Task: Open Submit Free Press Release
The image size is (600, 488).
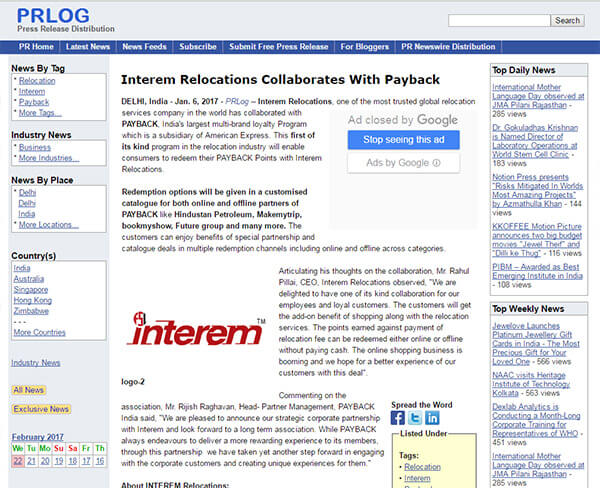Action: coord(279,47)
